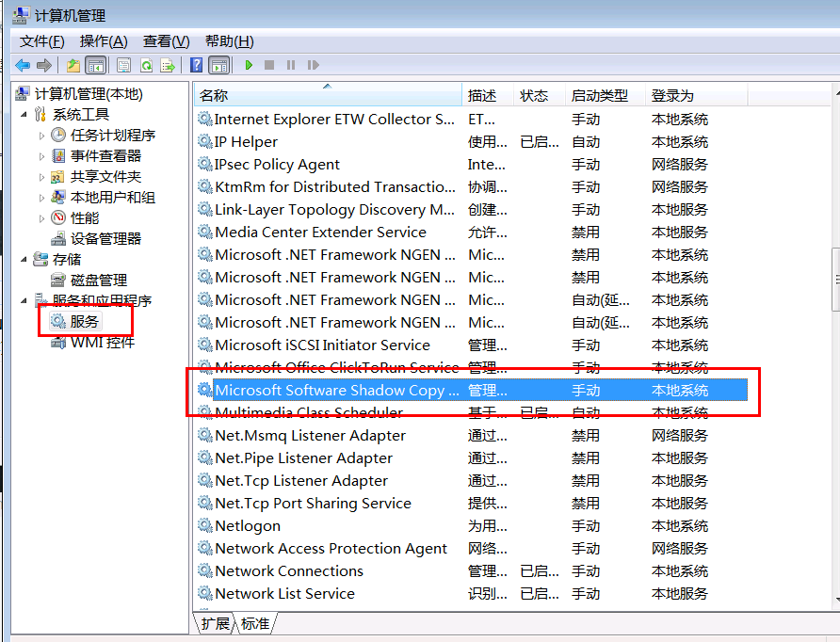Open Help via the question mark icon
Image resolution: width=840 pixels, height=642 pixels.
pos(197,65)
